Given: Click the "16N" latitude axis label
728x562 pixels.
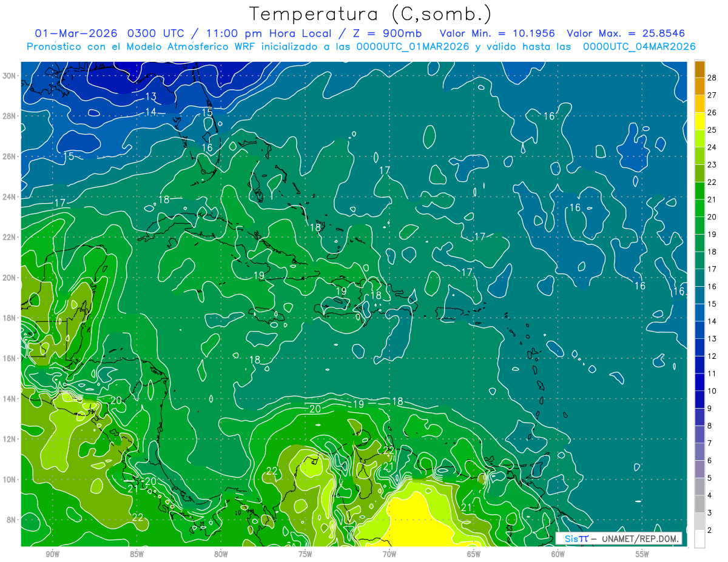Looking at the screenshot, I should (9, 358).
